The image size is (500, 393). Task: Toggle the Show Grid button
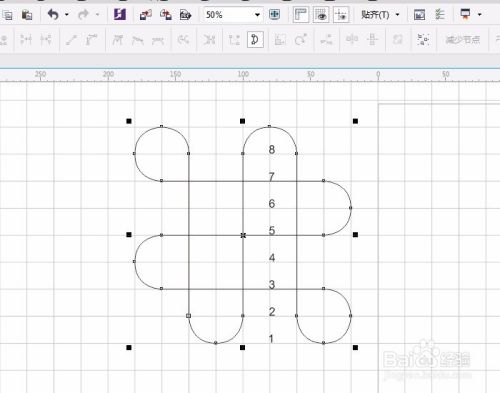click(321, 15)
